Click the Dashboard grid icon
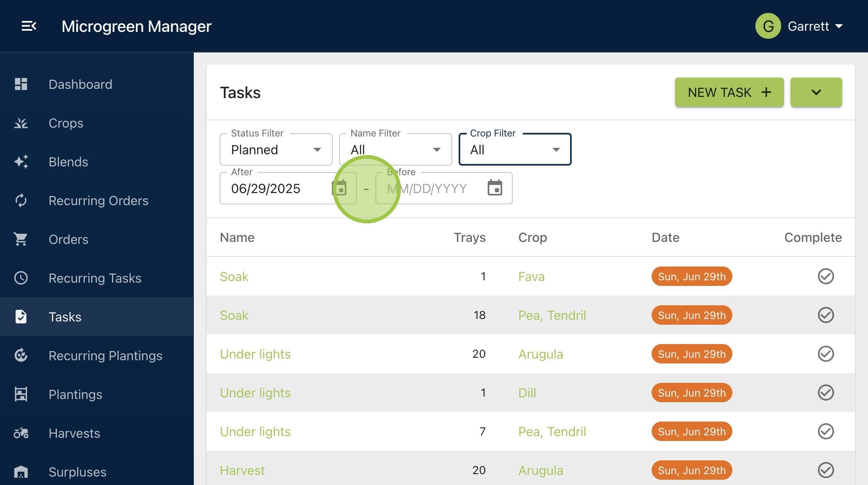The width and height of the screenshot is (868, 485). [21, 84]
